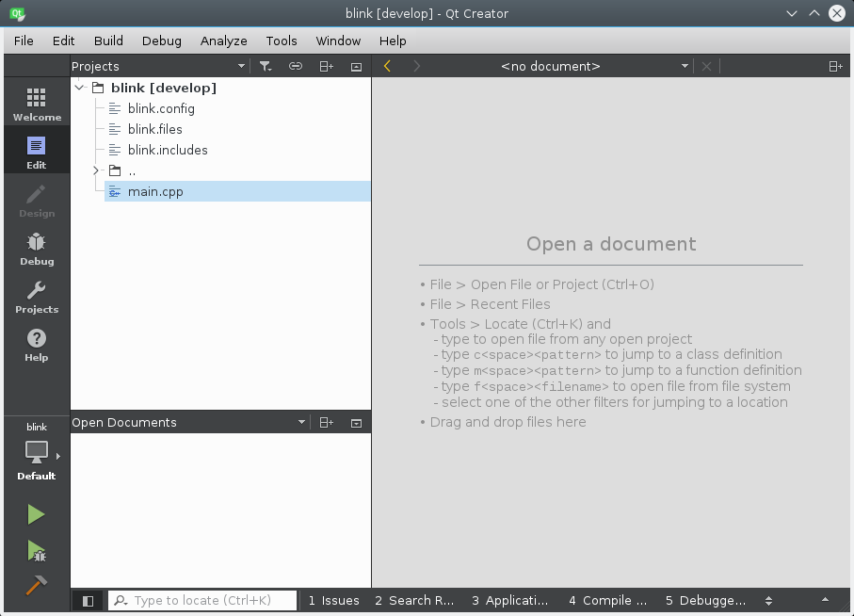Split the Open Documents panel
The width and height of the screenshot is (854, 616).
pyautogui.click(x=326, y=423)
